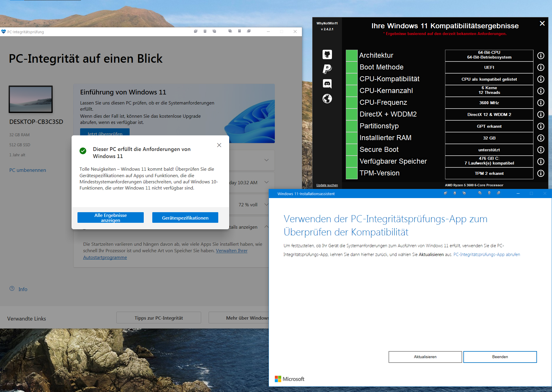Image resolution: width=552 pixels, height=392 pixels.
Task: Show info for Secure Boot
Action: 541,150
